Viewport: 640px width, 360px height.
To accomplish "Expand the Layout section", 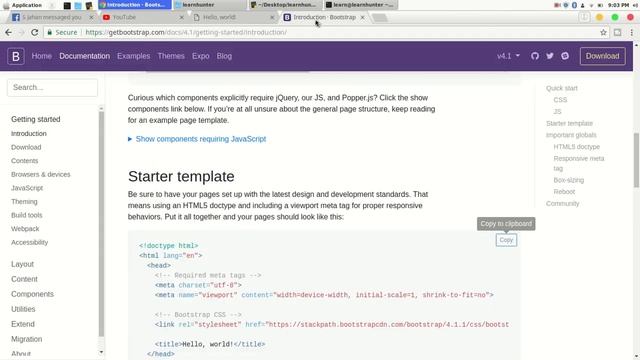I will [22, 264].
